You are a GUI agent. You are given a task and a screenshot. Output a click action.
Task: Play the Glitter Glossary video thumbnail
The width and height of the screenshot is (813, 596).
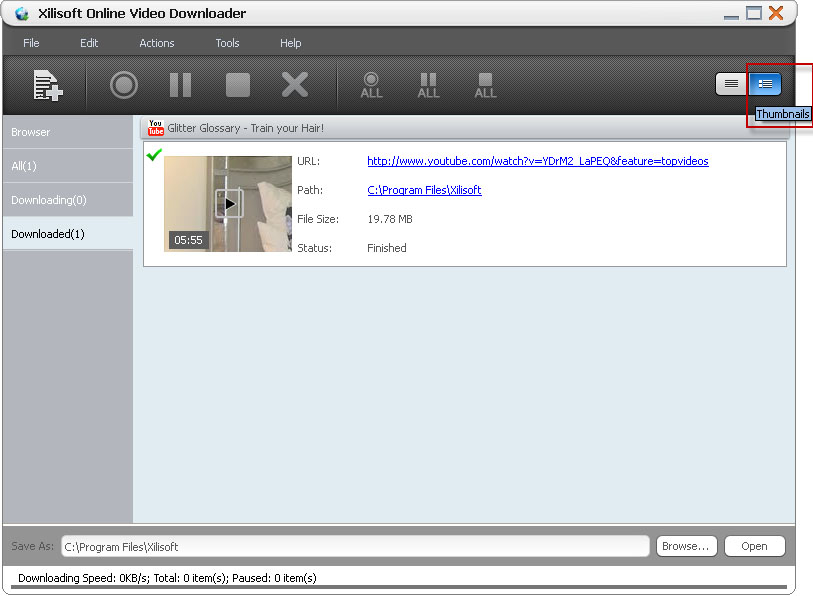(x=228, y=203)
